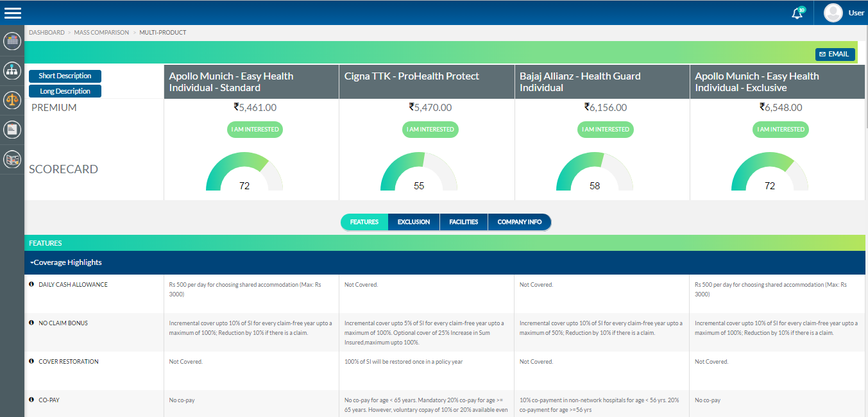The width and height of the screenshot is (868, 417).
Task: Open the brochure sidebar icon
Action: click(x=12, y=159)
